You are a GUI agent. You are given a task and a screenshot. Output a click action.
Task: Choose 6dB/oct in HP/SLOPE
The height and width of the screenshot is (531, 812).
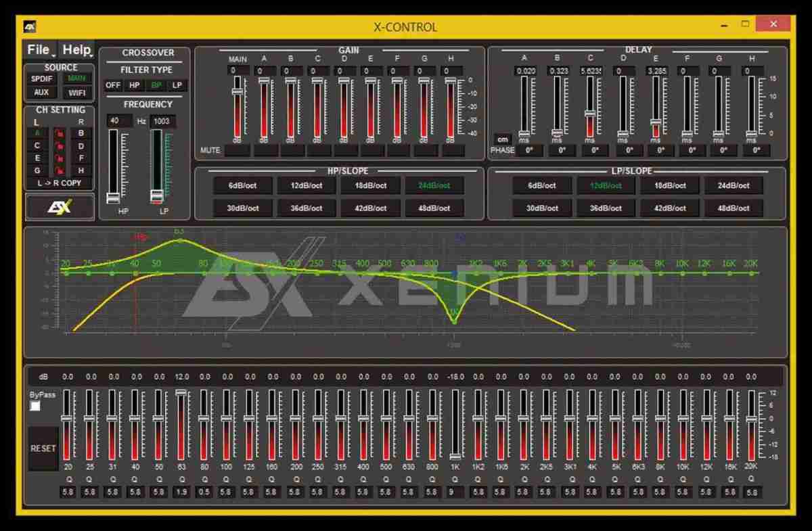244,185
